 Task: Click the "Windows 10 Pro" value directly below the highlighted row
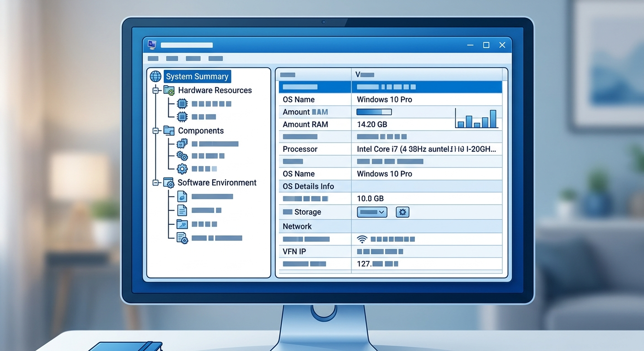tap(384, 99)
